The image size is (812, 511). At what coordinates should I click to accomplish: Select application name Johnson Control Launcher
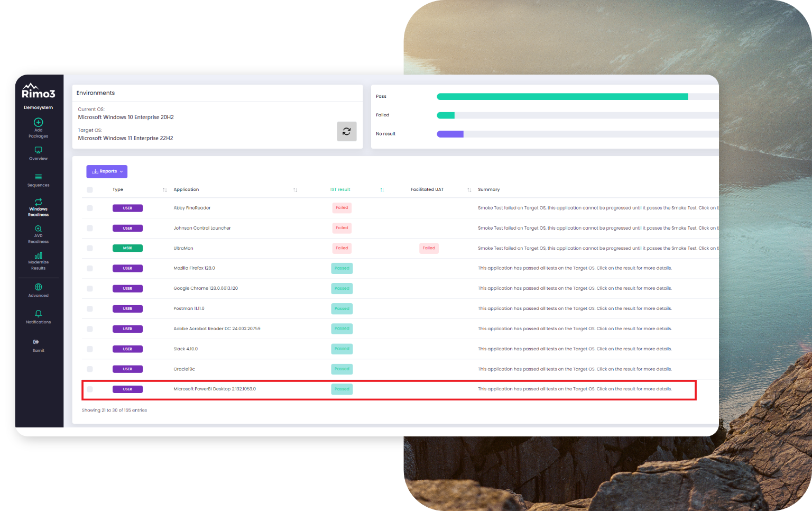pos(202,228)
